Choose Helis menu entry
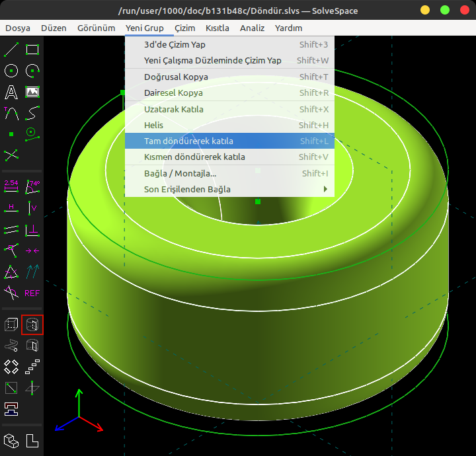Screen dimensions: 476x456 (x=229, y=125)
